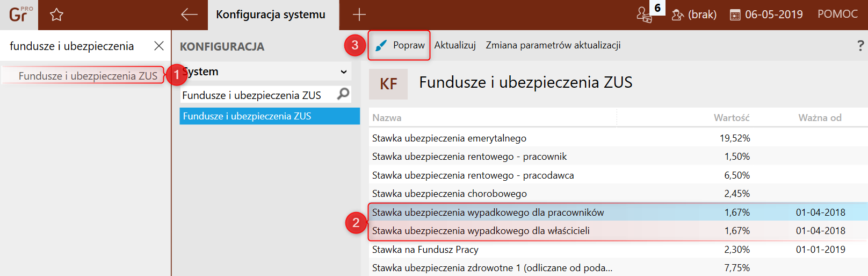868x276 pixels.
Task: Click the 2,45% value cell
Action: (x=737, y=194)
